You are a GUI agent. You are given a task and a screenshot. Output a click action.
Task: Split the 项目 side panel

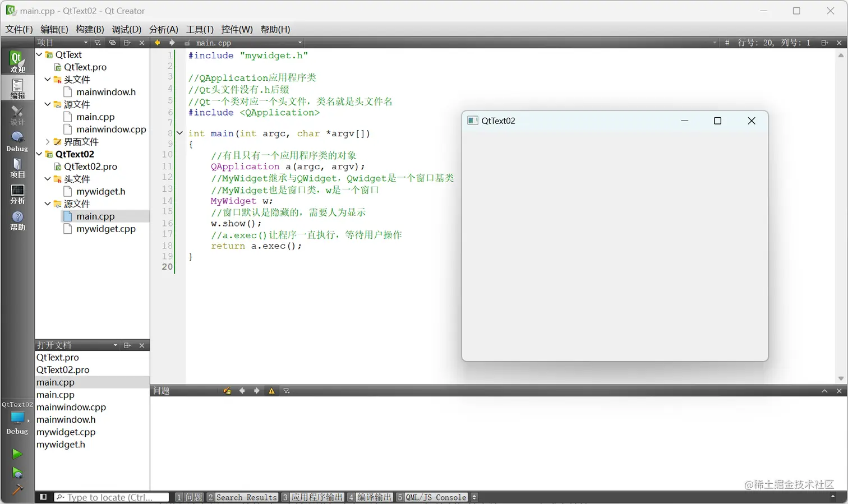pyautogui.click(x=127, y=43)
